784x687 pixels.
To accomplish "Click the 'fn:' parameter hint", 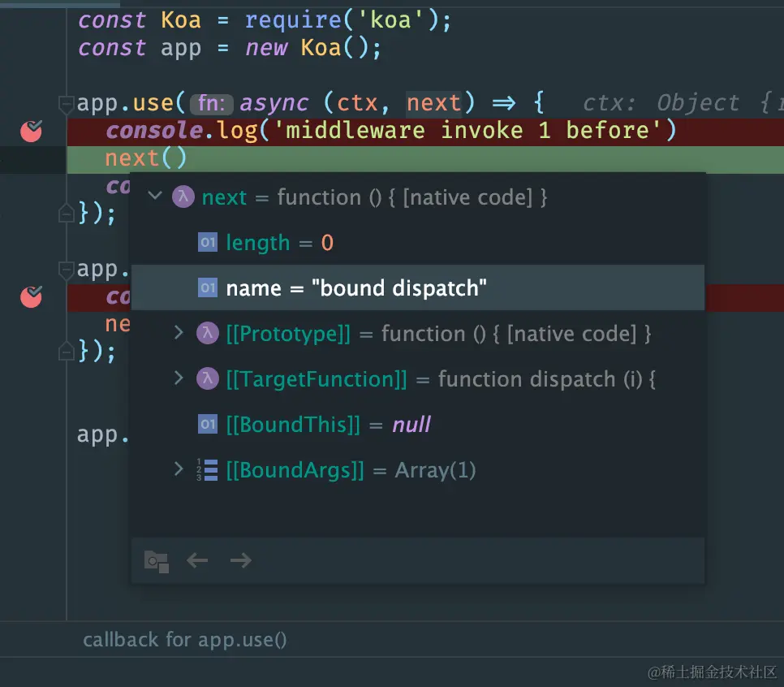I will [211, 104].
